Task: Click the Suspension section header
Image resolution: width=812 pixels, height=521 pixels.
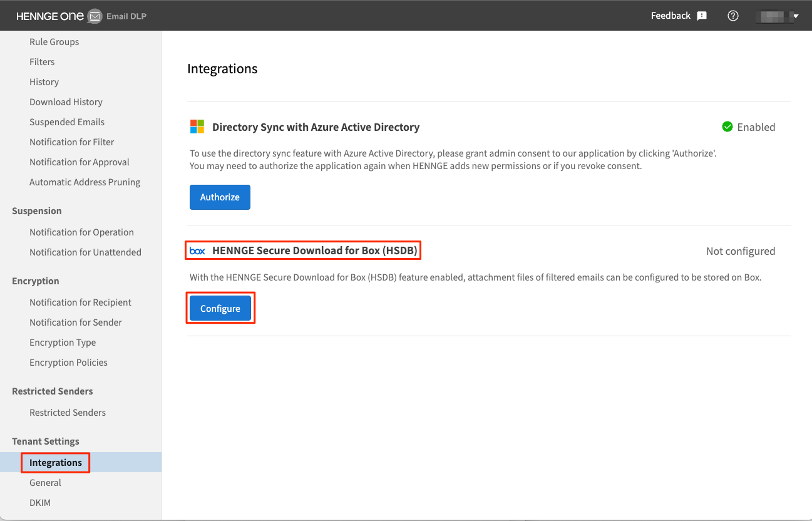Action: point(37,211)
